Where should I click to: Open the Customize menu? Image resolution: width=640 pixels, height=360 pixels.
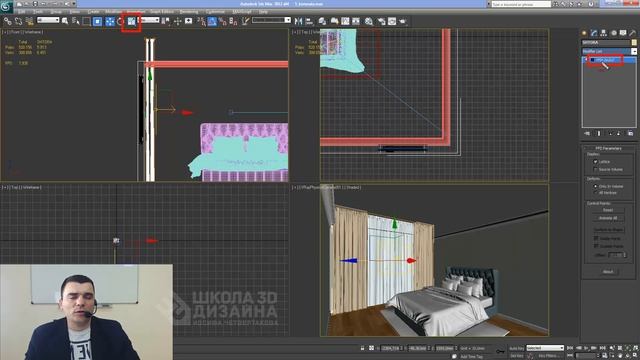pyautogui.click(x=215, y=11)
